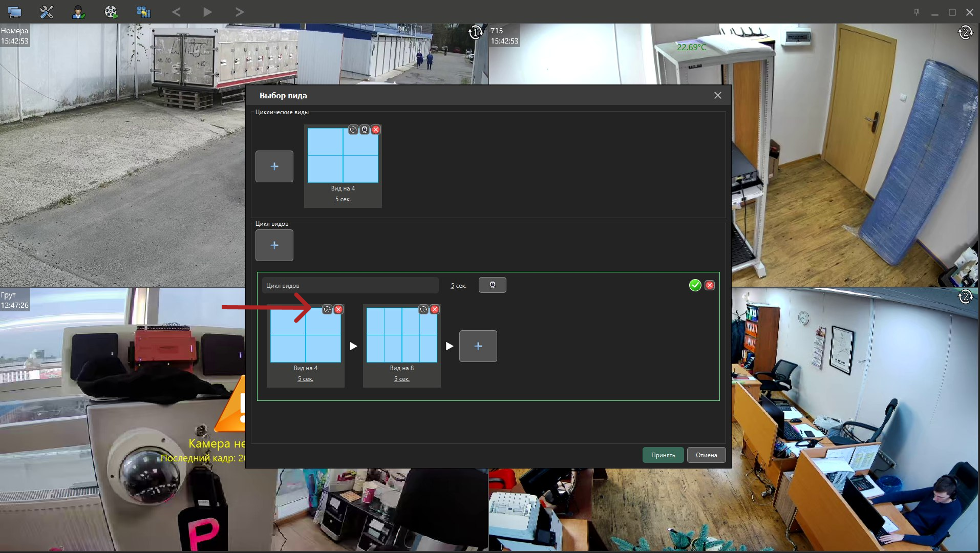Toggle cycle icon on 'Вид на 8' tile
Image resolution: width=980 pixels, height=553 pixels.
point(423,309)
